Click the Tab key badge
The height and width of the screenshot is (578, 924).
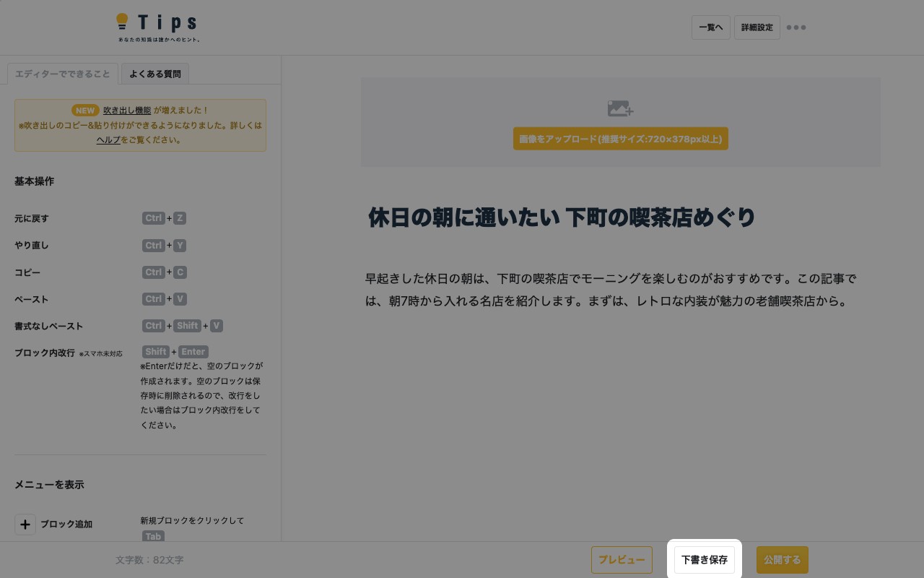coord(153,536)
